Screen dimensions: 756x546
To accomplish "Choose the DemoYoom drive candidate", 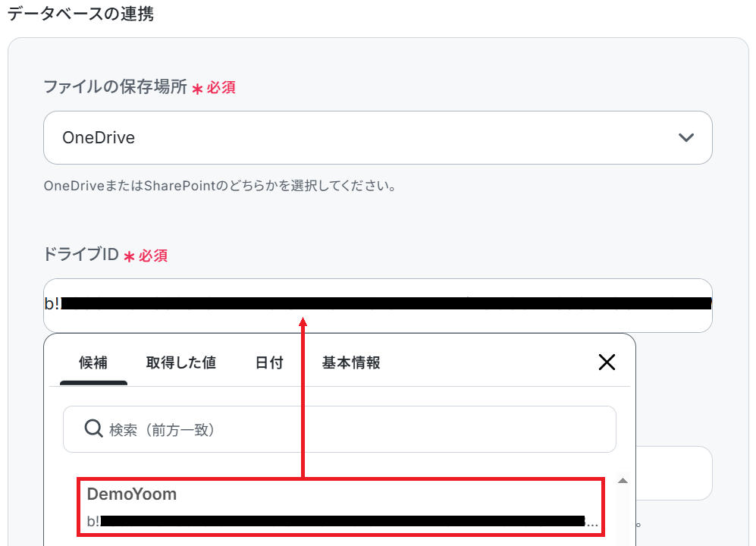I will click(x=340, y=507).
